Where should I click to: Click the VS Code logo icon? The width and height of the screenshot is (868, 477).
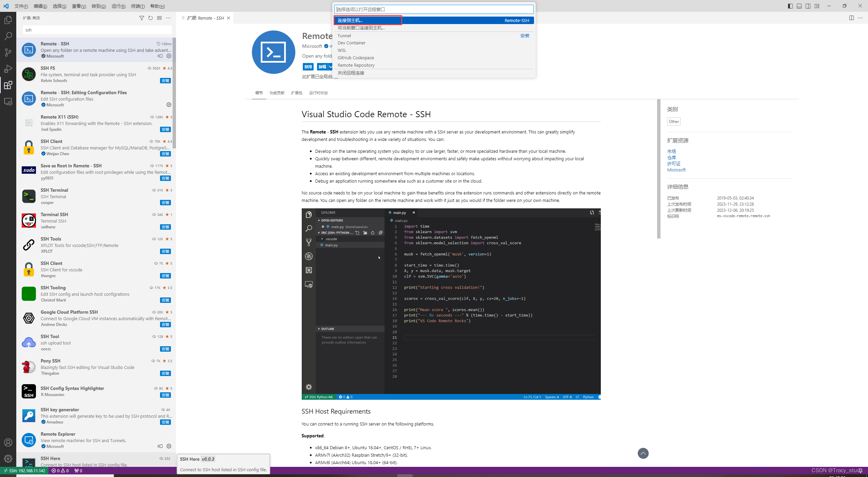[6, 6]
